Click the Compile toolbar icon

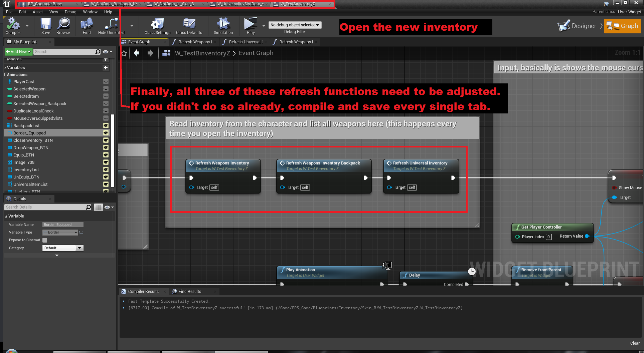[x=13, y=26]
